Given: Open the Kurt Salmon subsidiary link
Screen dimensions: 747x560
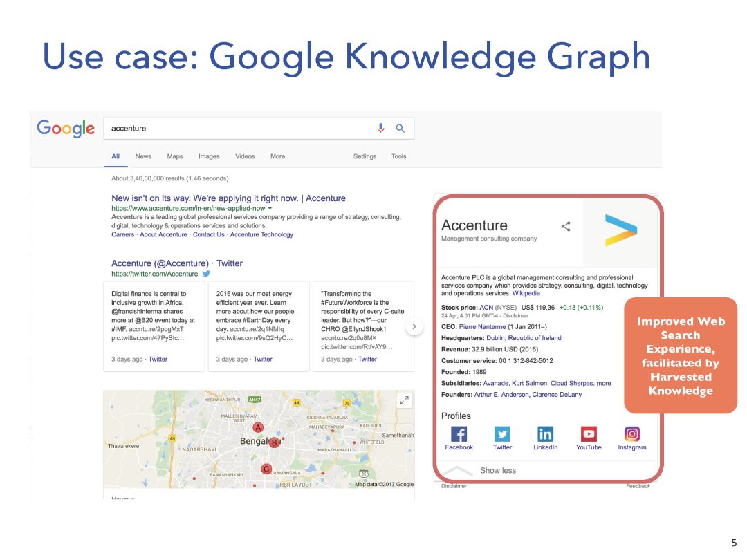Looking at the screenshot, I should 529,383.
